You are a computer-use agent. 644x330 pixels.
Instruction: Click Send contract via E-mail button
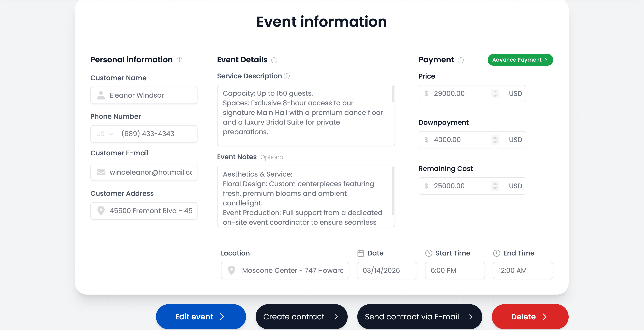coord(419,317)
